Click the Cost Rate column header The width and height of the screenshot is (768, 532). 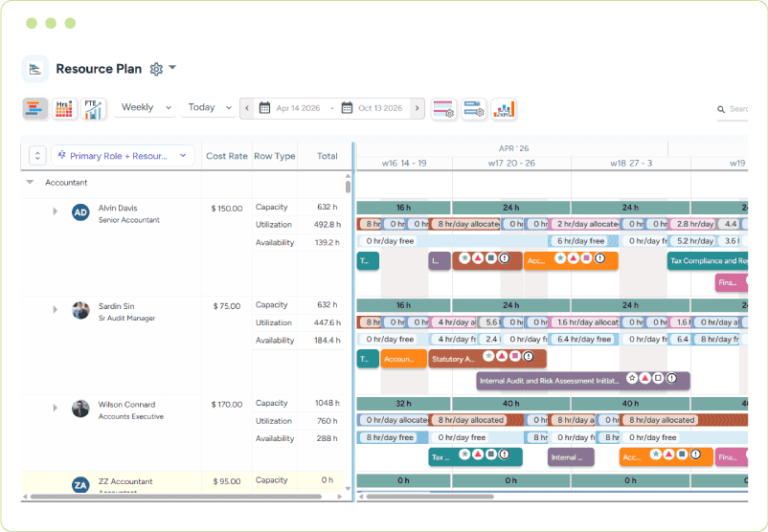tap(227, 156)
